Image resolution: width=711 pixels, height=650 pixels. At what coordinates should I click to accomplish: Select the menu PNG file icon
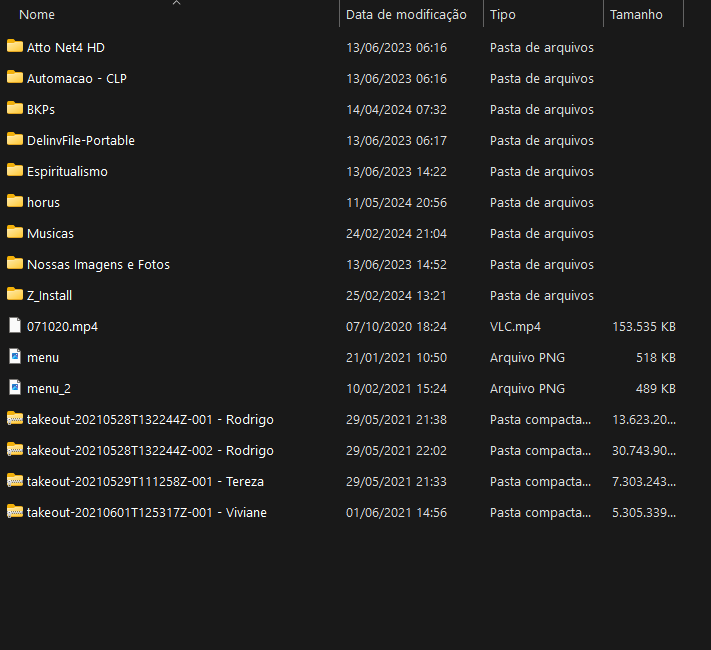pos(15,357)
